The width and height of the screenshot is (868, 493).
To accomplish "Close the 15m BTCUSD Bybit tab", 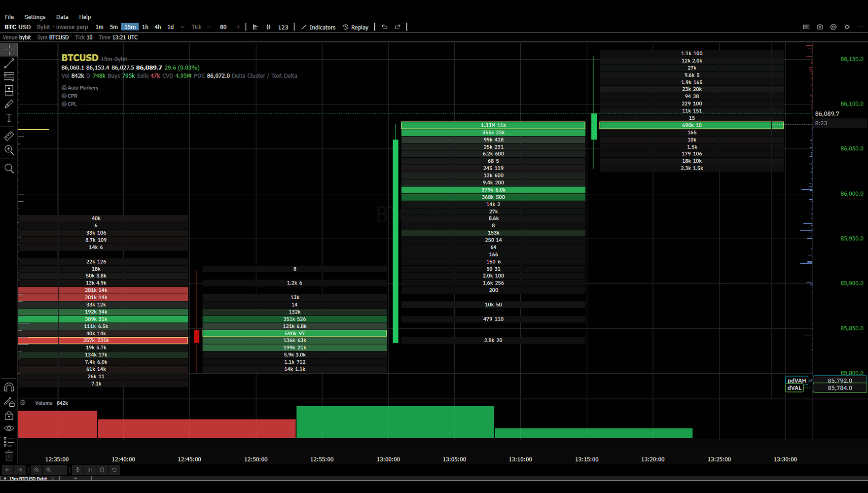I will (53, 479).
